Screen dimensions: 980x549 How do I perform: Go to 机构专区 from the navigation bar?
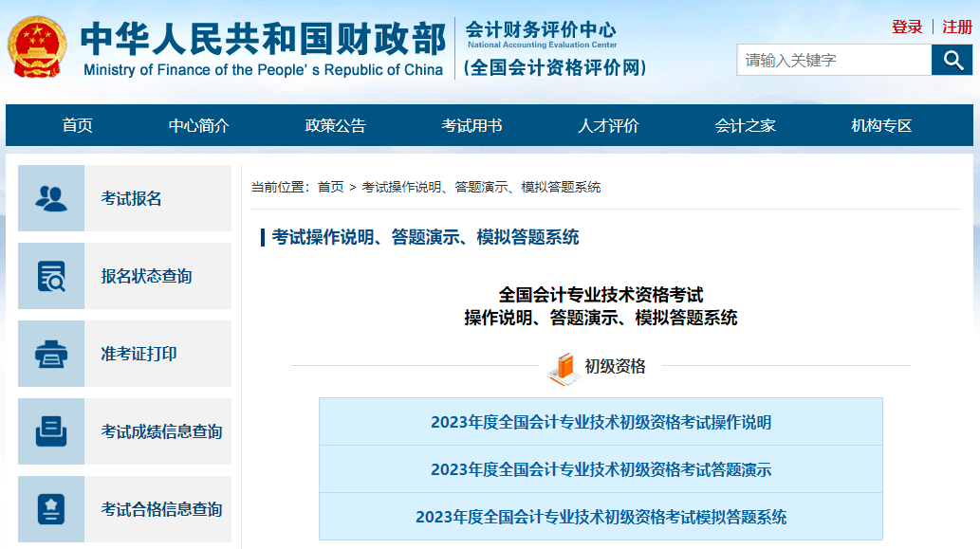[880, 125]
